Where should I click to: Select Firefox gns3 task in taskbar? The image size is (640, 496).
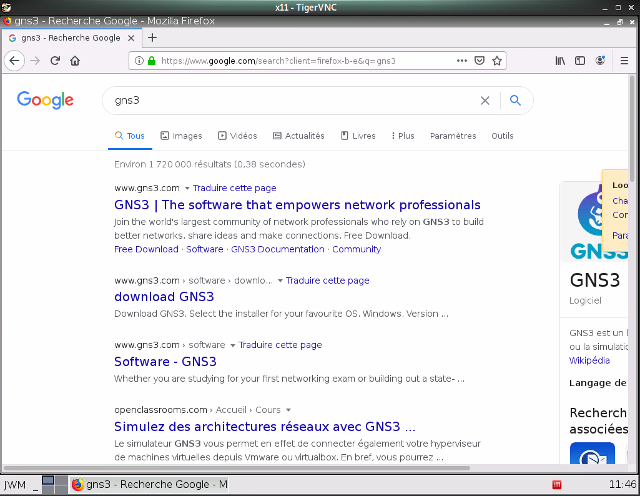pos(149,485)
